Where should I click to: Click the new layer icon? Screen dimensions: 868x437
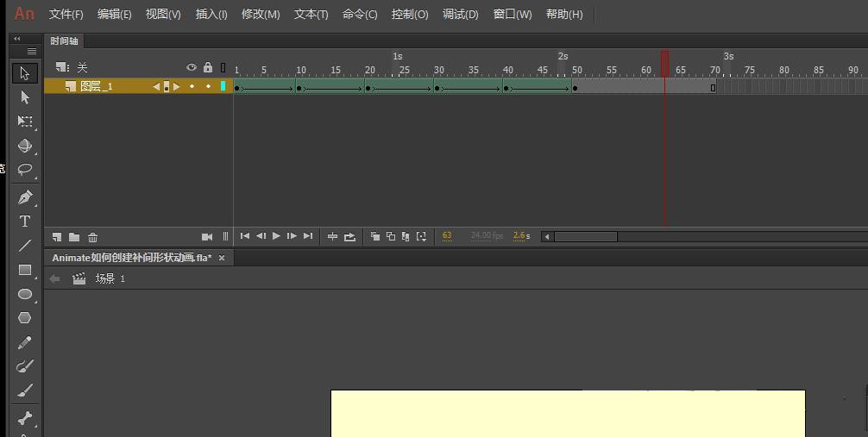[57, 237]
